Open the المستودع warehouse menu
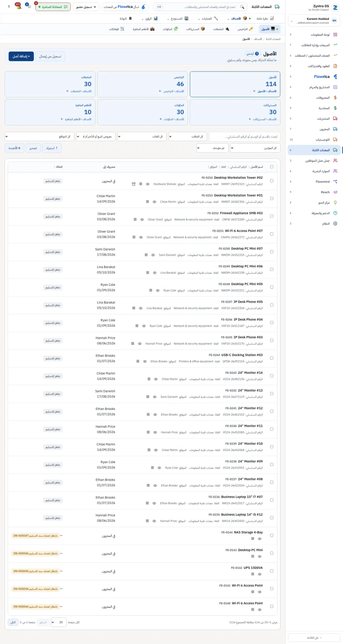Screen dimensions: 343x644 pos(178,19)
